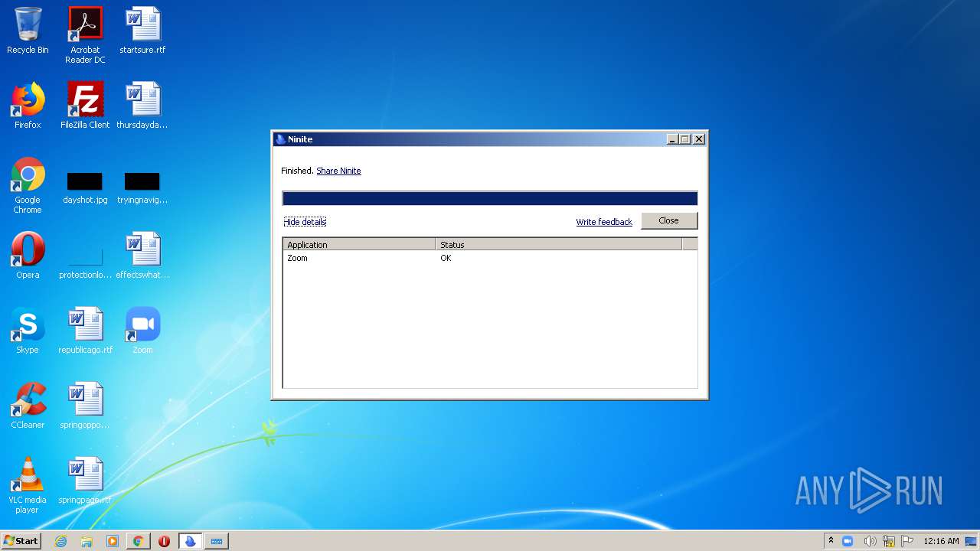Viewport: 980px width, 551px height.
Task: Click the Start button
Action: coord(21,541)
